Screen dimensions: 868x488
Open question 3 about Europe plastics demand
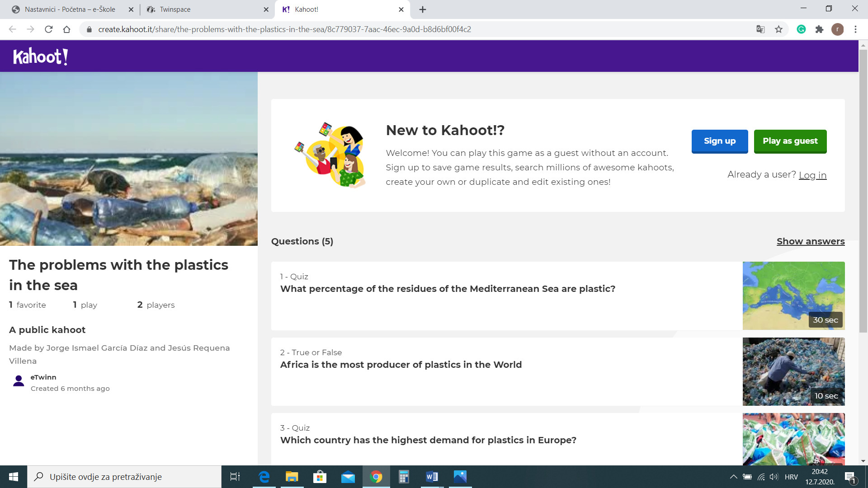click(x=507, y=439)
